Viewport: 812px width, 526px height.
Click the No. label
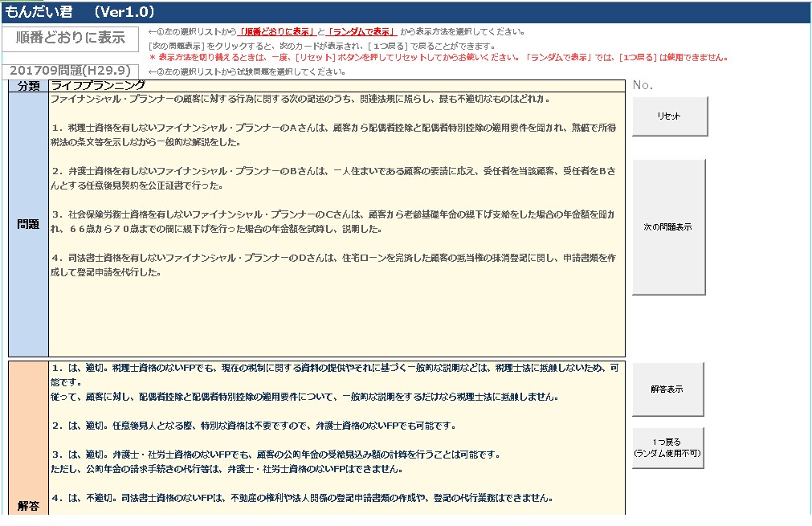[643, 85]
